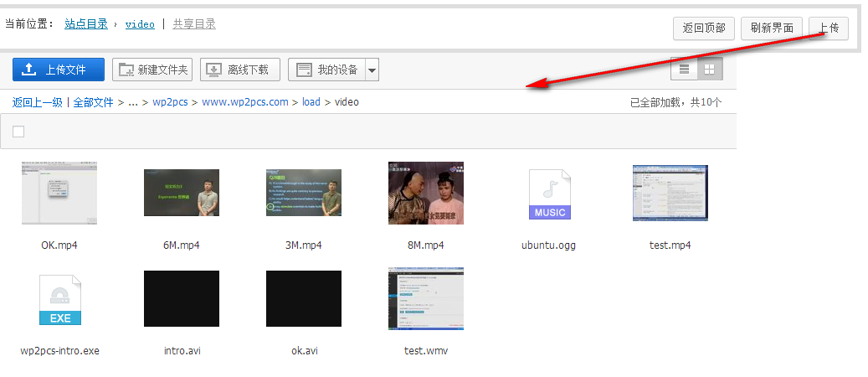Viewport: 868px width, 377px height.
Task: Open the 8M.mp4 video thumbnail
Action: (426, 193)
